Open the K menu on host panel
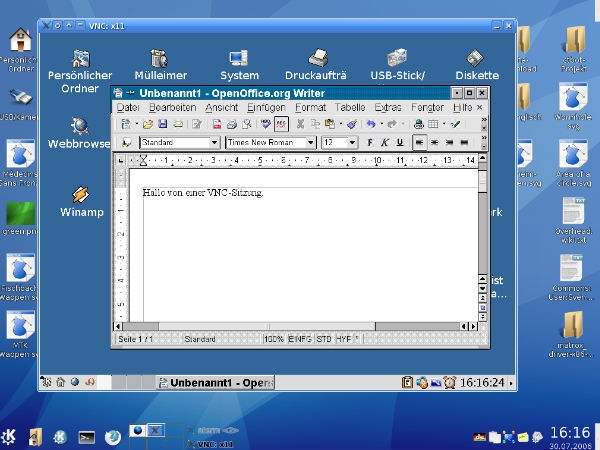This screenshot has height=450, width=600. (x=8, y=437)
